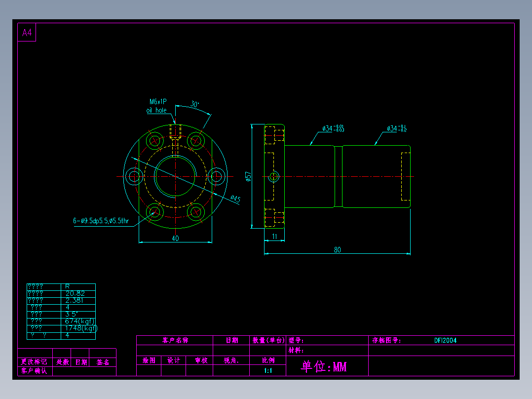Viewport: 532px width, 399px height.
Task: Select the 设计 cell in title block
Action: click(173, 360)
